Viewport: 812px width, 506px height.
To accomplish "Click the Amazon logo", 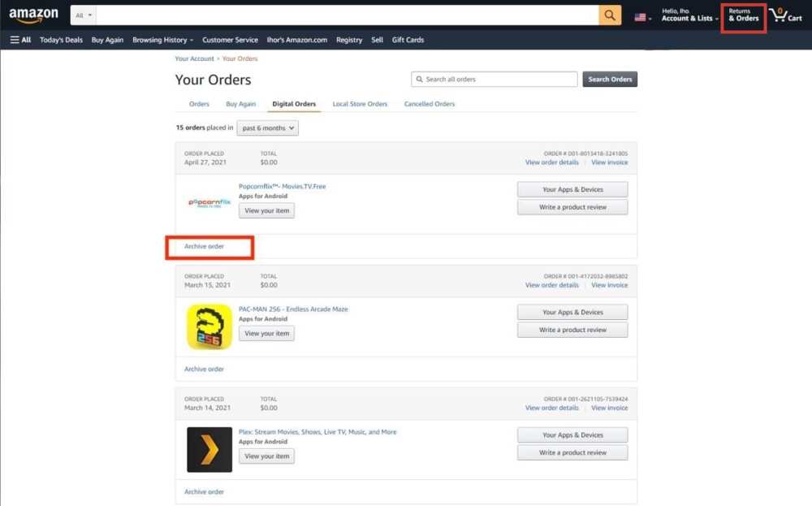I will tap(33, 15).
